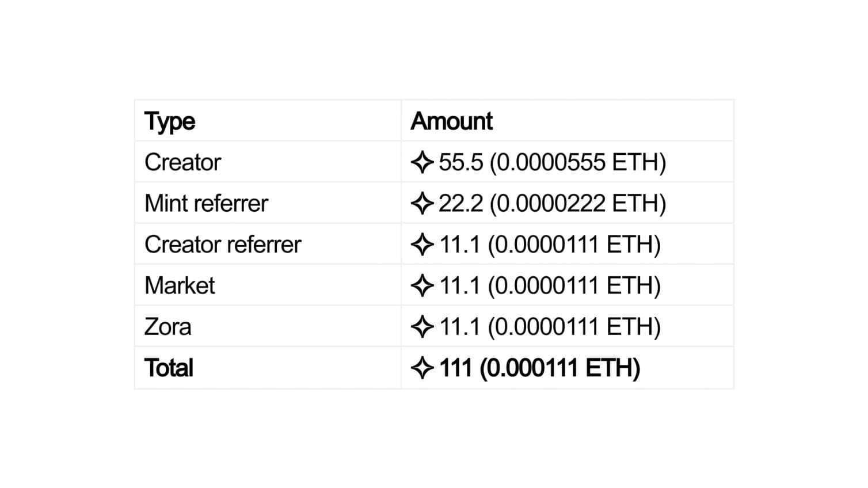This screenshot has height=488, width=868.
Task: Click the Zora 11.1 ETH amount
Action: coord(550,327)
